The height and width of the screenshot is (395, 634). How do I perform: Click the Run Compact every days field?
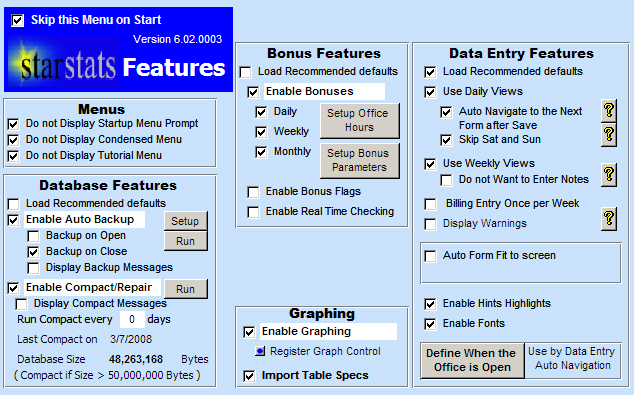pos(132,319)
